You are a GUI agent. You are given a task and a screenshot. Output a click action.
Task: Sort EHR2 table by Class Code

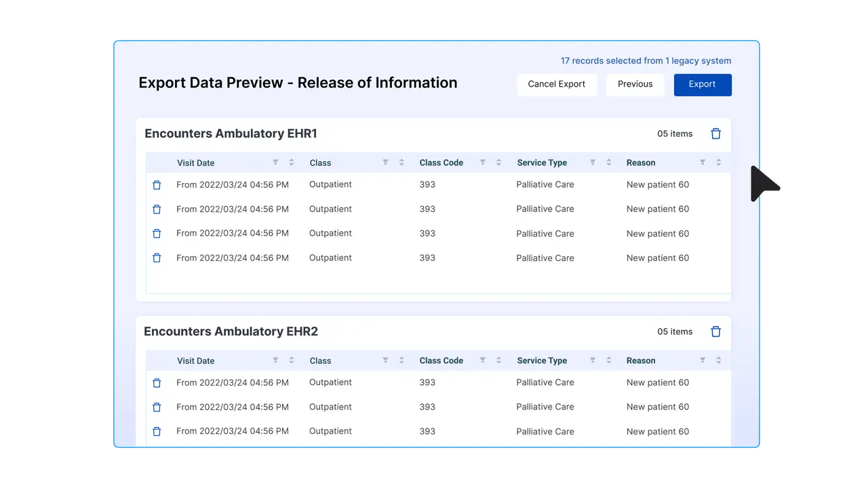498,361
